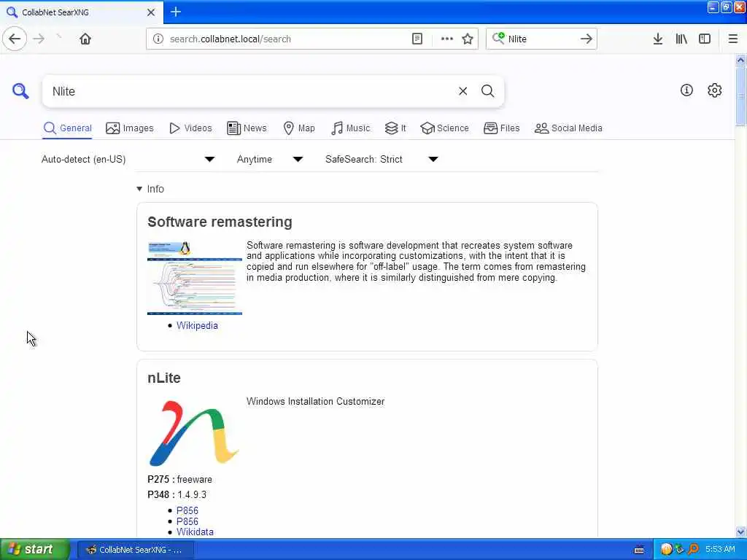The width and height of the screenshot is (747, 560).
Task: Click the scrollbar up arrow
Action: tap(740, 60)
